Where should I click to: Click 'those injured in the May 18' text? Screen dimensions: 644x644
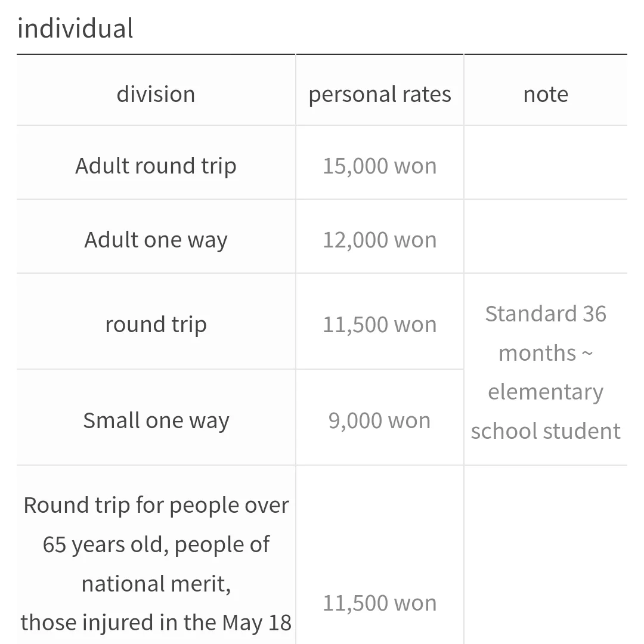[x=156, y=623]
